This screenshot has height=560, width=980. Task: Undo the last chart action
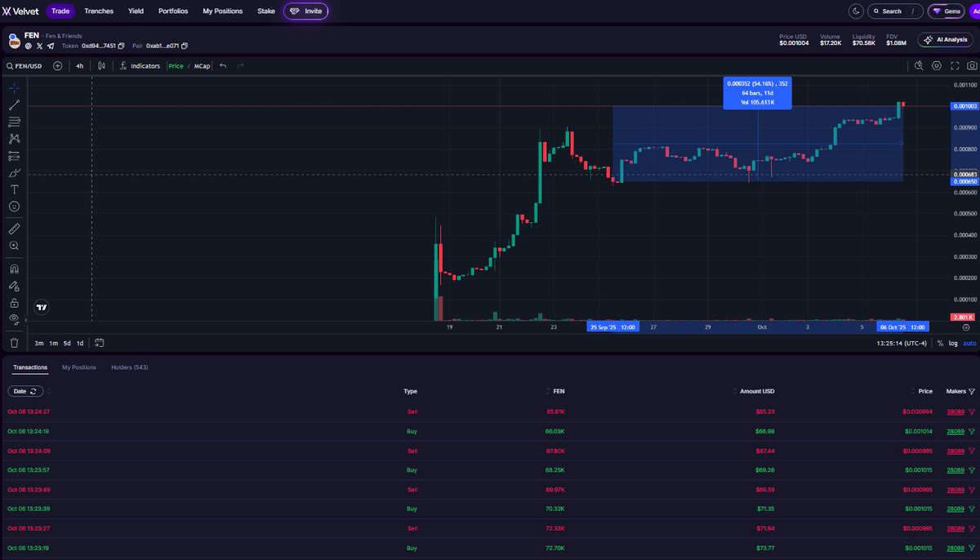[x=223, y=66]
